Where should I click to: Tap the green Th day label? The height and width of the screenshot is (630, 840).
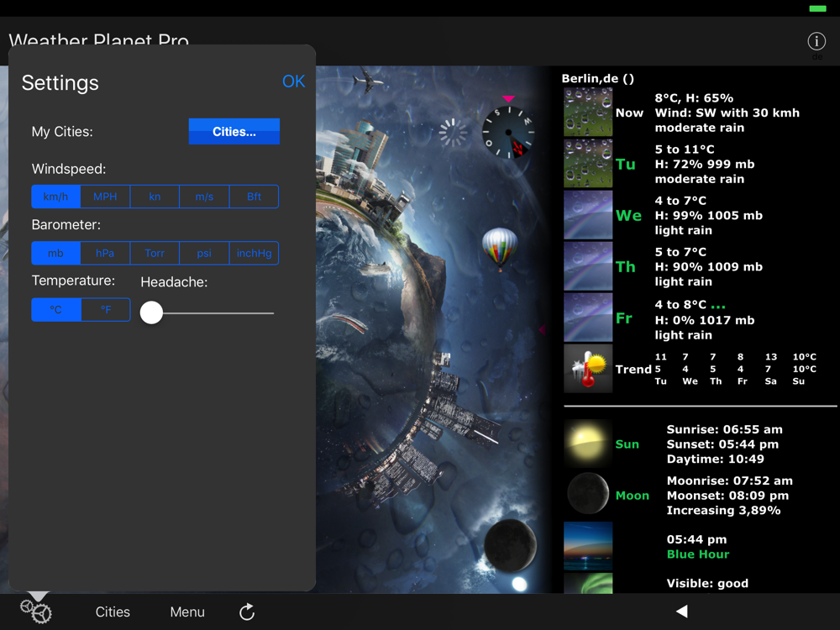click(625, 267)
